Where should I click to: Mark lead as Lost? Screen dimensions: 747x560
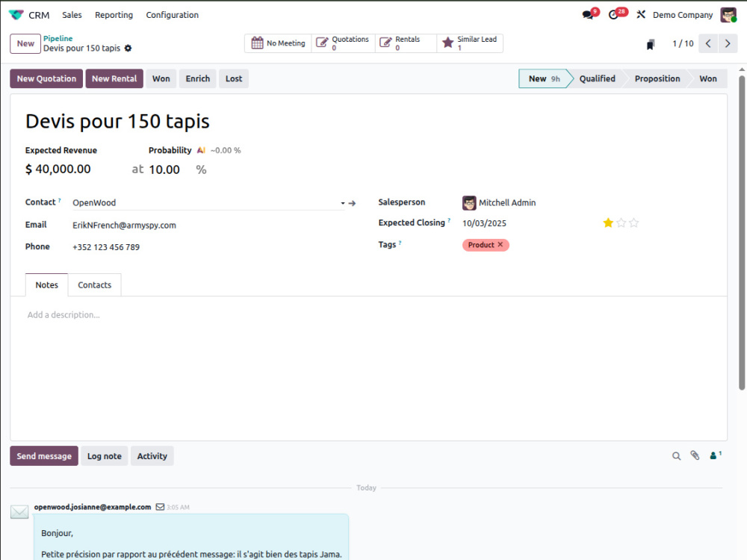tap(234, 78)
